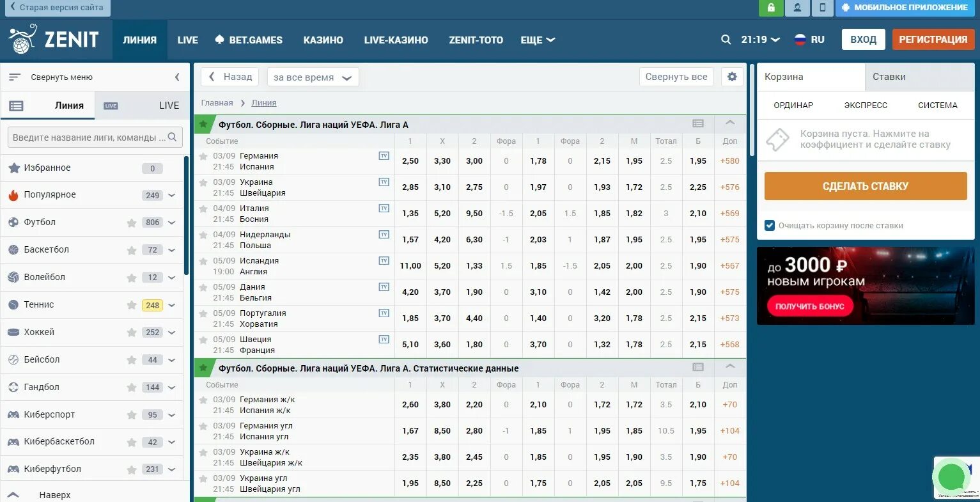Screen dimensions: 980x502
Task: Expand the Теннис category chevron
Action: point(171,306)
